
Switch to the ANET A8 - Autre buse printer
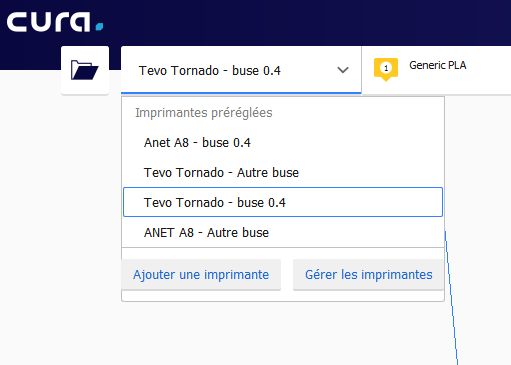point(283,232)
